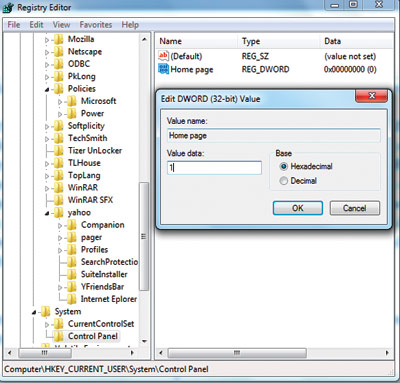Click the Value data input field

pyautogui.click(x=214, y=168)
